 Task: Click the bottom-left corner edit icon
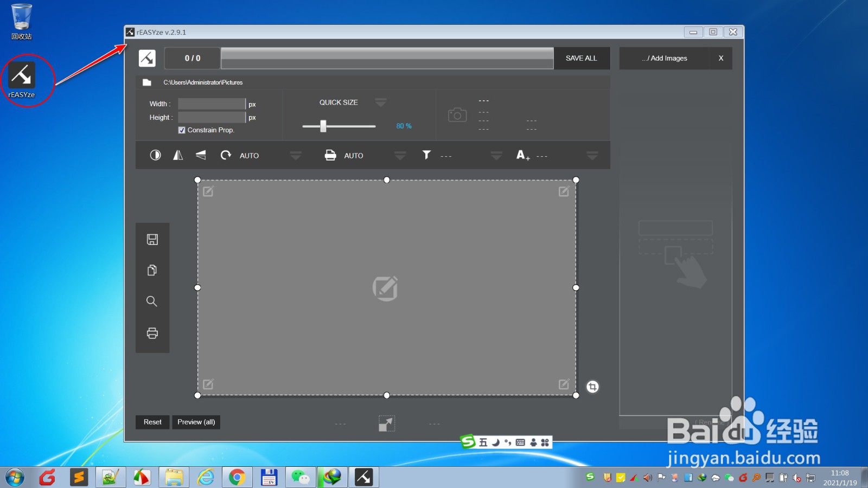click(x=208, y=384)
